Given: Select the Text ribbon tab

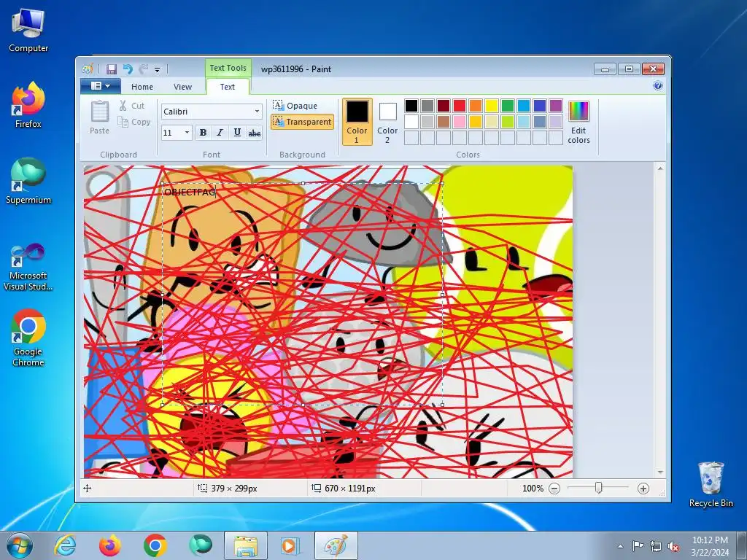Looking at the screenshot, I should (x=228, y=87).
